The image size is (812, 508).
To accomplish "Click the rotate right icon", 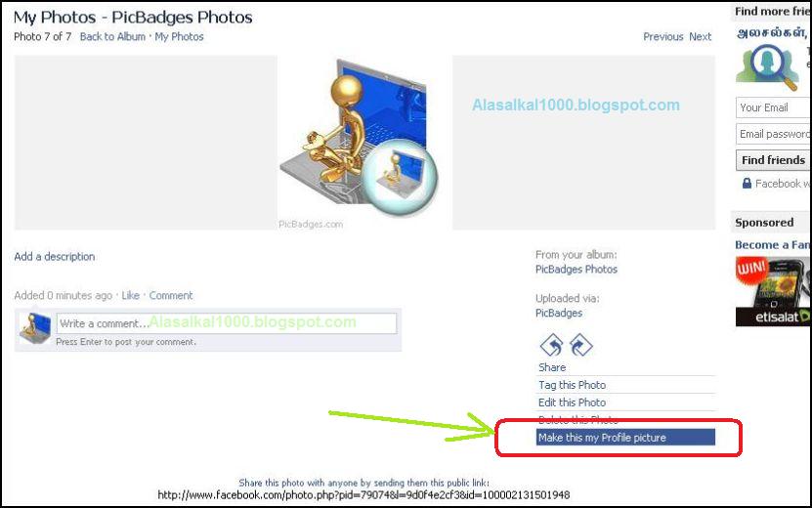I will [581, 346].
